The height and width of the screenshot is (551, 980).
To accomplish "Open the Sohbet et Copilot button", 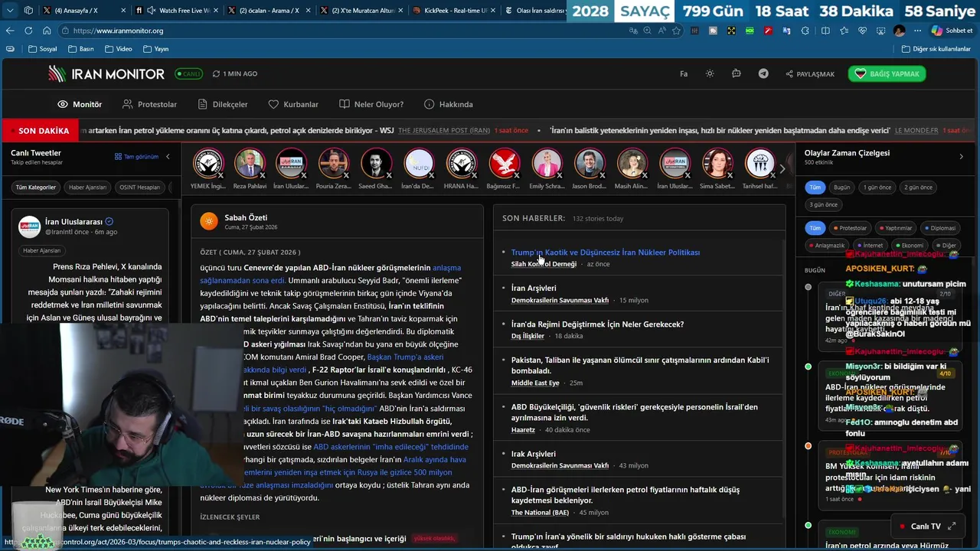I will (x=952, y=31).
